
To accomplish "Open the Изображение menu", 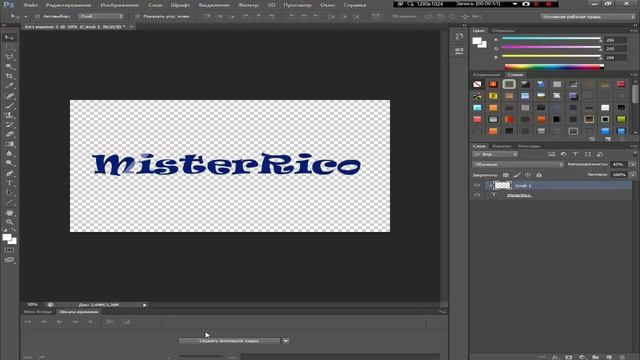I will pos(119,5).
